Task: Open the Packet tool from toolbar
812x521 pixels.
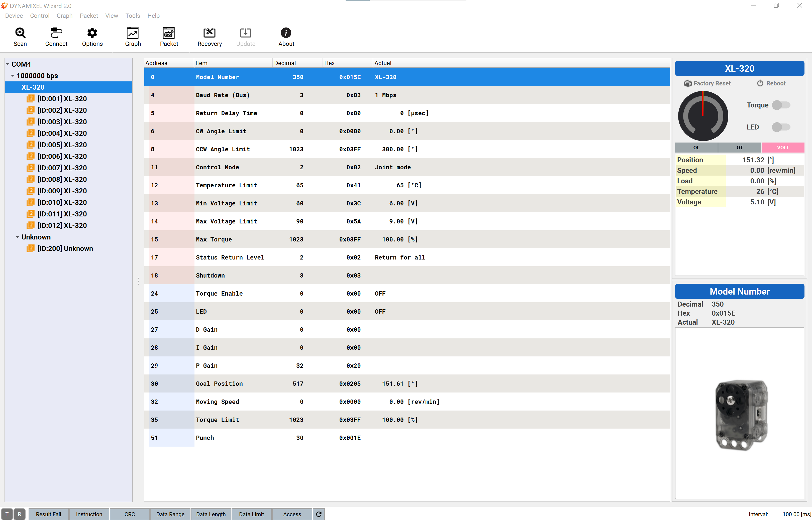Action: click(169, 37)
